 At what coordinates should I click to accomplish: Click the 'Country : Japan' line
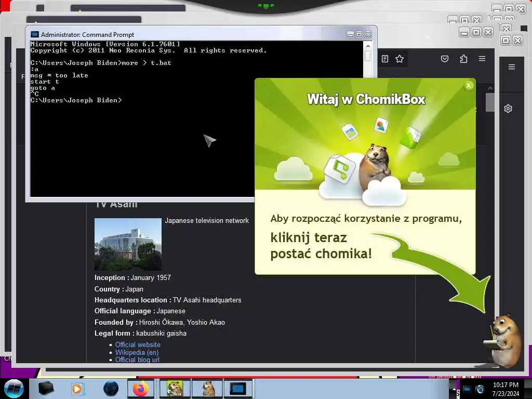(119, 289)
